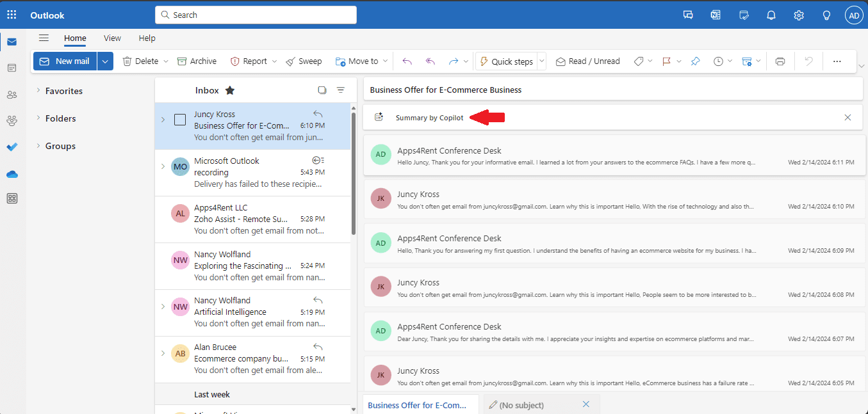This screenshot has height=414, width=868.
Task: Switch to the View tab
Action: (112, 38)
